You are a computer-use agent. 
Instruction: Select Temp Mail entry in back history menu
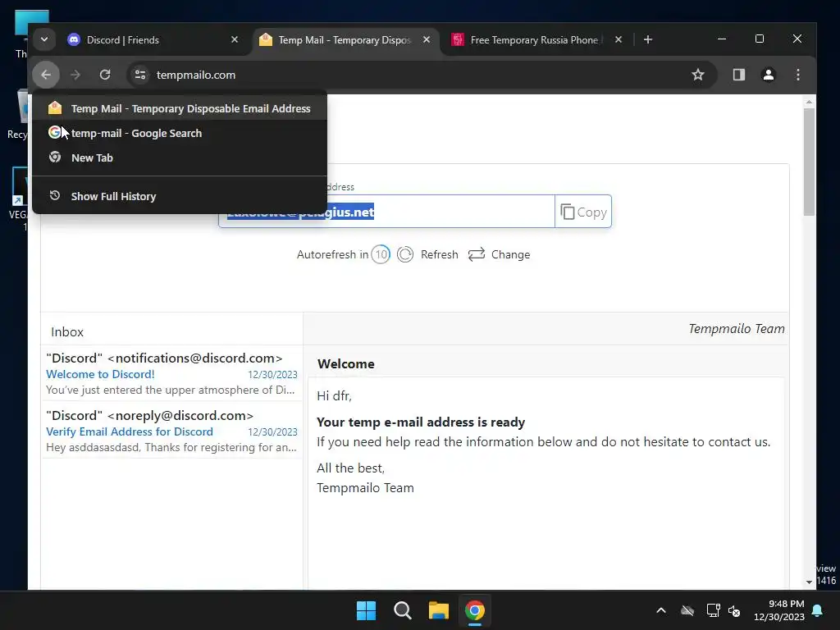(180, 109)
